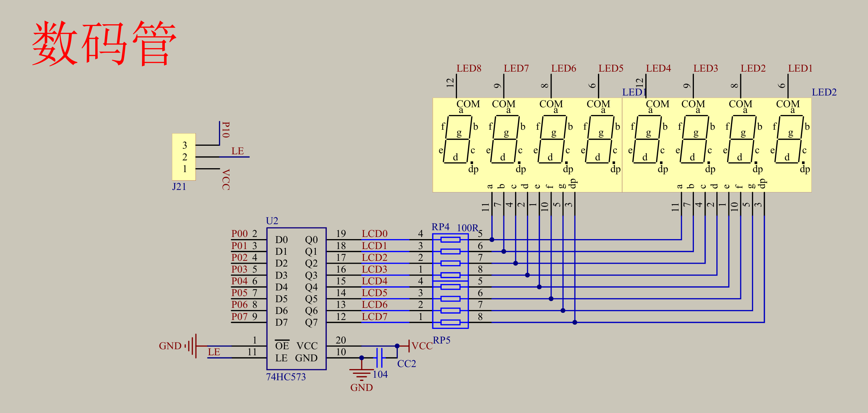Click the LED1 rightmost seven-segment digit
Viewport: 868px width, 413px height.
(789, 139)
